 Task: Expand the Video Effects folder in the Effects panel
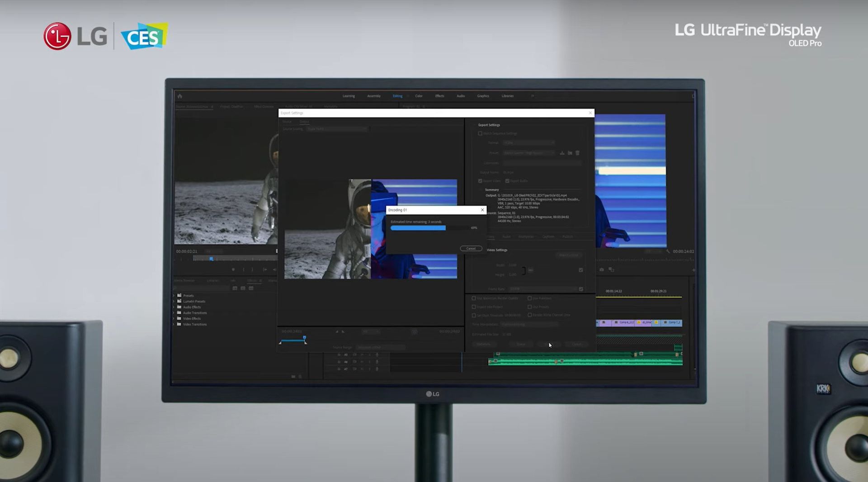tap(174, 318)
